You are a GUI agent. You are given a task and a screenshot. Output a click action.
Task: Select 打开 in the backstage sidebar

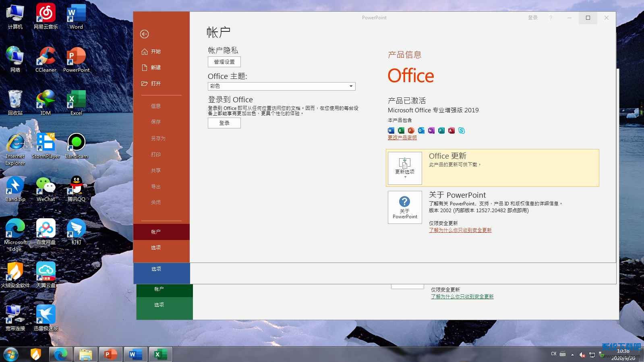(x=155, y=84)
